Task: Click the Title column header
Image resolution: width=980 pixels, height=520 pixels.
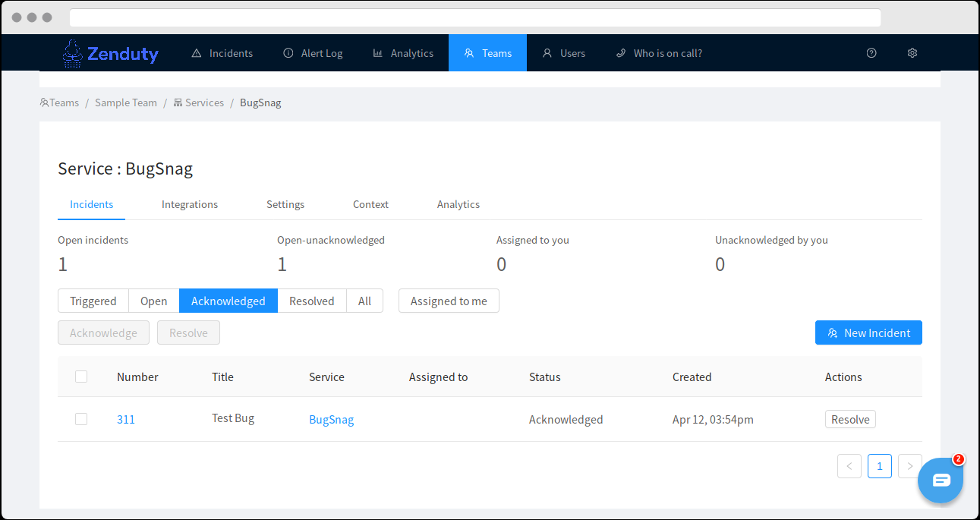Action: coord(222,377)
